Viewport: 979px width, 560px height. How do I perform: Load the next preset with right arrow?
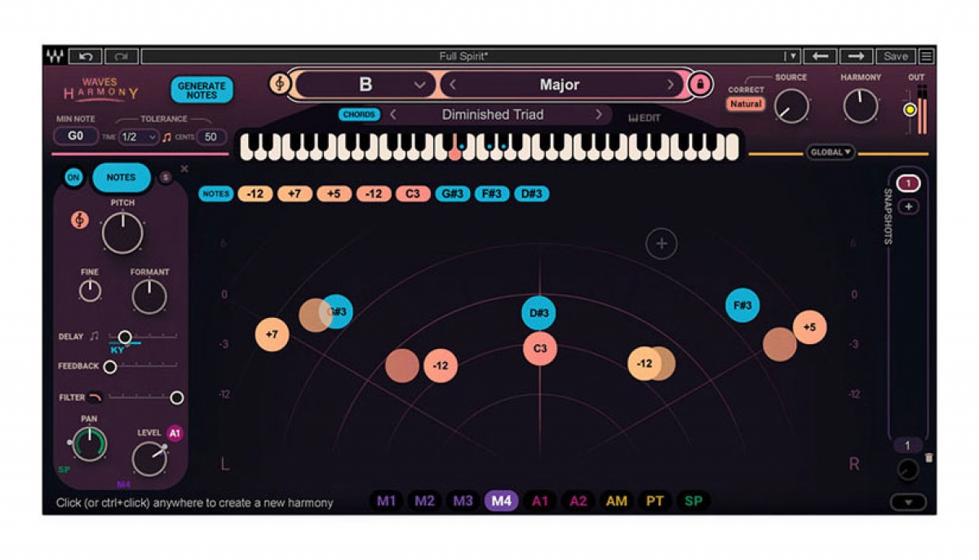856,56
